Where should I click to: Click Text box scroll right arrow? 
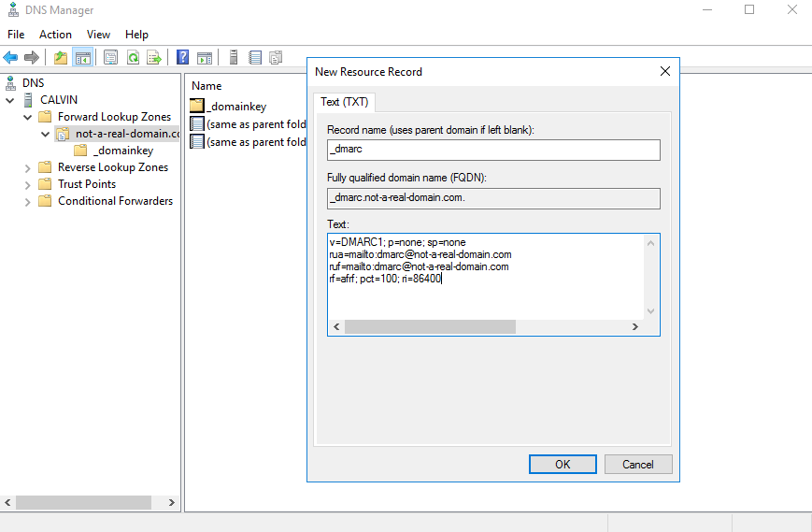coord(634,327)
